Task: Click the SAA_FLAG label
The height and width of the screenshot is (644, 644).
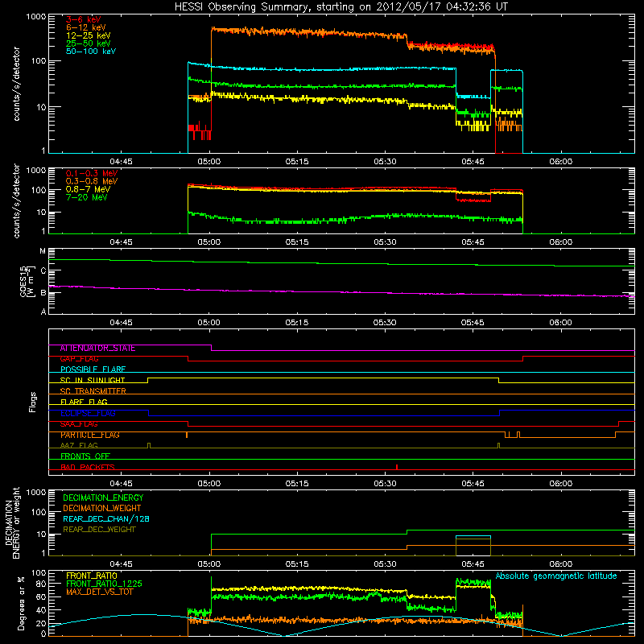Action: click(79, 424)
